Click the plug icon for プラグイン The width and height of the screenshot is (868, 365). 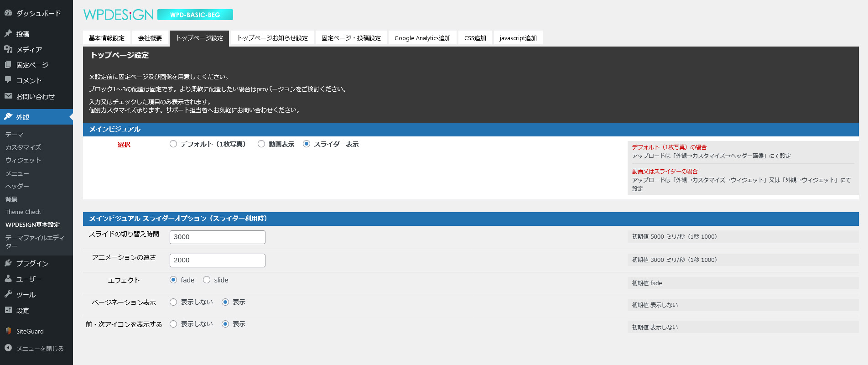coord(8,263)
